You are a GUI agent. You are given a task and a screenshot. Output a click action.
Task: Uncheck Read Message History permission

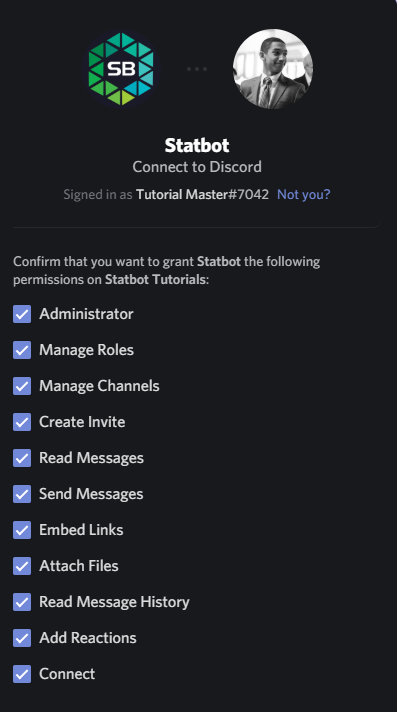pos(22,602)
